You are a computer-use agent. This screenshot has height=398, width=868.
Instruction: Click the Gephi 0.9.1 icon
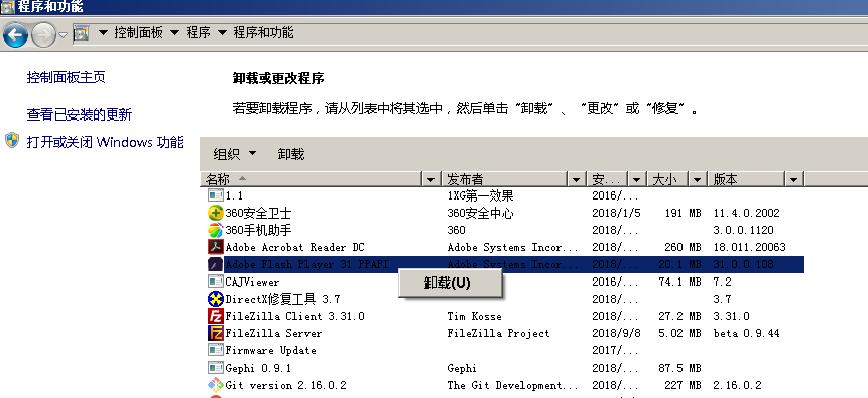click(x=215, y=368)
